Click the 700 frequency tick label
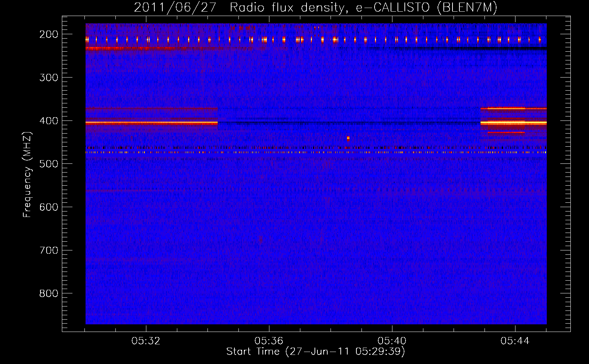 (49, 250)
